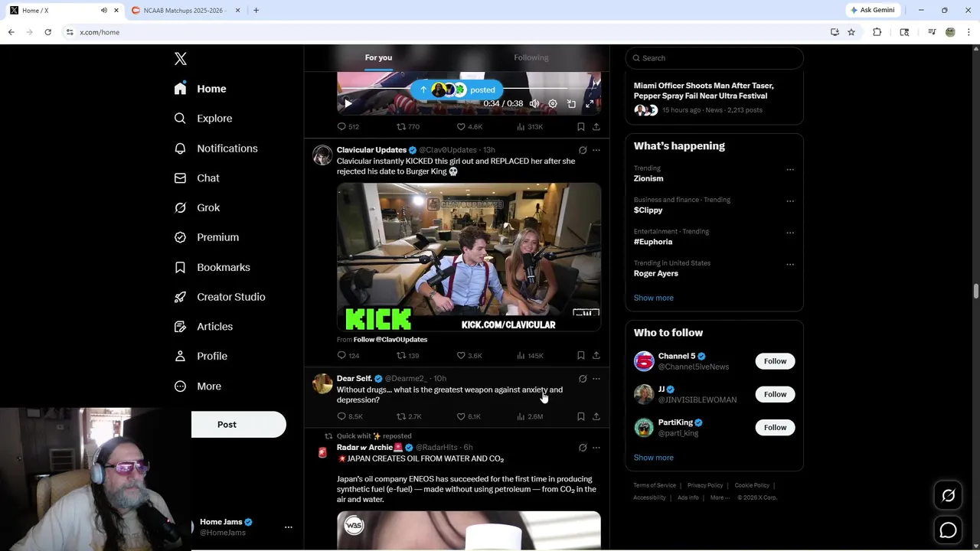The image size is (980, 551).
Task: Click the new posts pill
Action: point(457,90)
